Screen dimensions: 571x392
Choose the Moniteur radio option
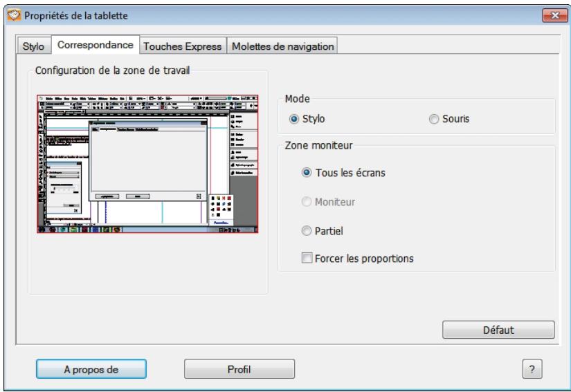307,201
